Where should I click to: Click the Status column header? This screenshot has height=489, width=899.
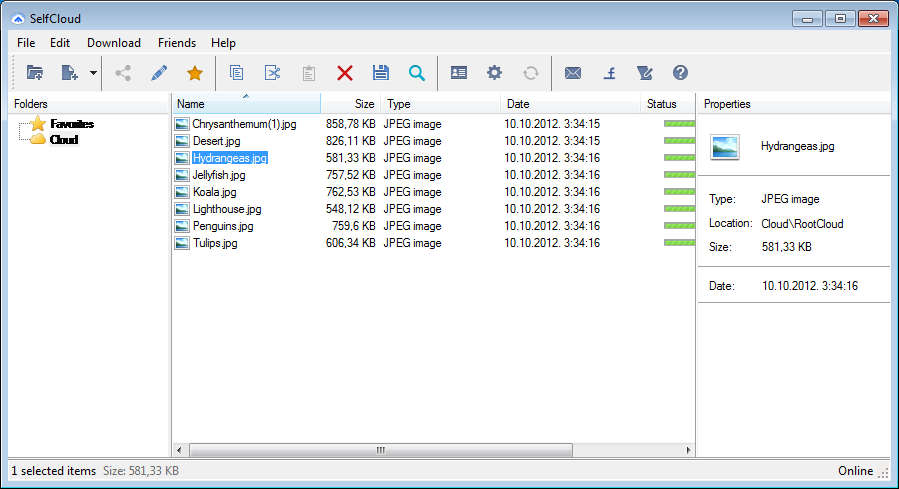[667, 104]
